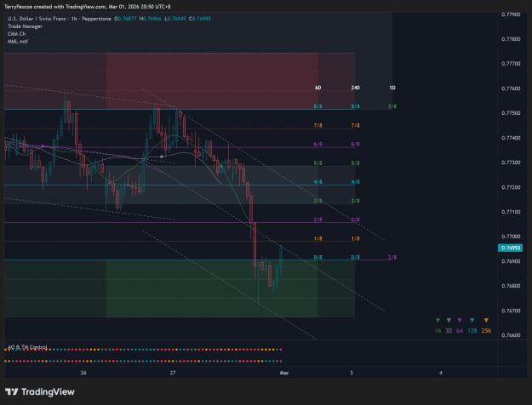Click the date label 4 on time axis
The width and height of the screenshot is (532, 405).
pyautogui.click(x=441, y=373)
